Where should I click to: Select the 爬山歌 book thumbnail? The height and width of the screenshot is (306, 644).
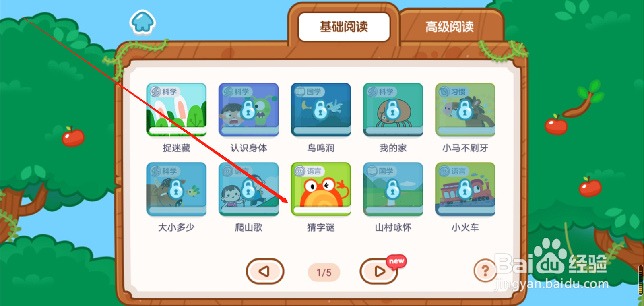248,189
